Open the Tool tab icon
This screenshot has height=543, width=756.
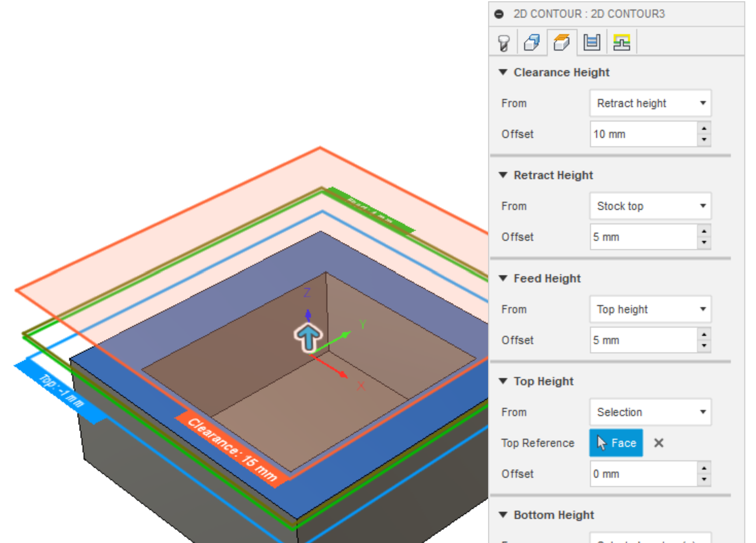(503, 42)
